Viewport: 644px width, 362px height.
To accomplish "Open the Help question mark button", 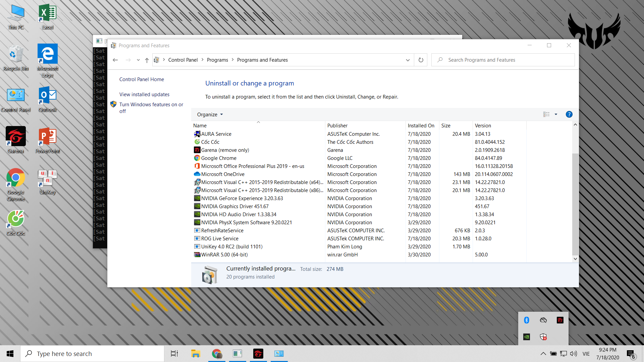I will click(569, 114).
